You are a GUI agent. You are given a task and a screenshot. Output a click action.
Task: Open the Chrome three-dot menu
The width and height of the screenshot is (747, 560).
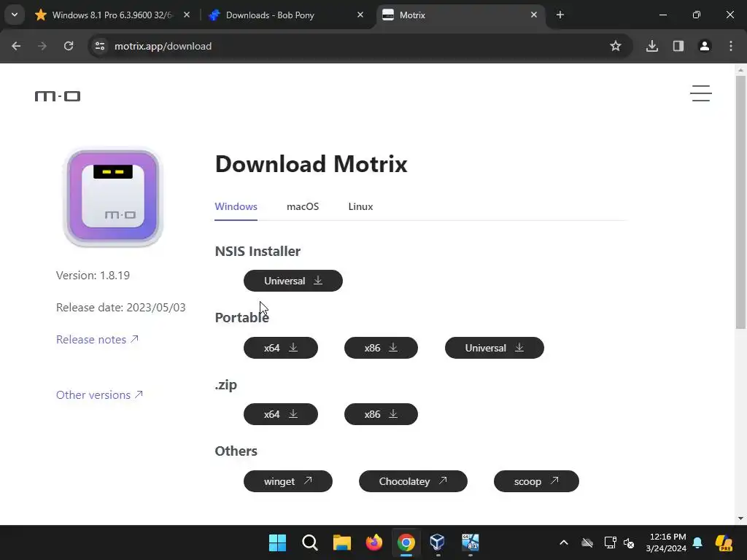pyautogui.click(x=731, y=46)
